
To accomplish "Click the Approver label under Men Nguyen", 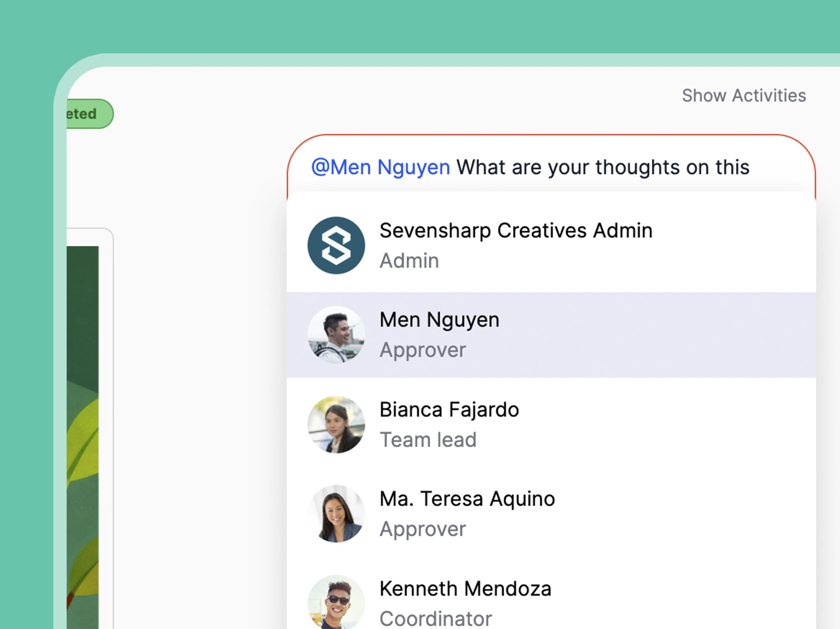I will point(422,349).
